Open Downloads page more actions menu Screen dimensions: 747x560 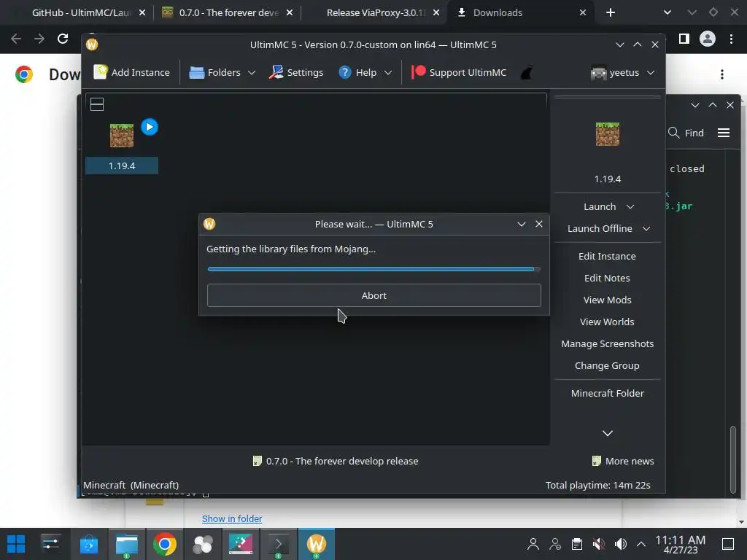pyautogui.click(x=722, y=74)
